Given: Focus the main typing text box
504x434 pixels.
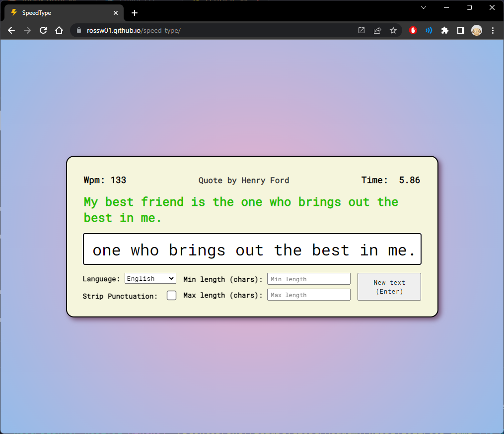Looking at the screenshot, I should (252, 249).
